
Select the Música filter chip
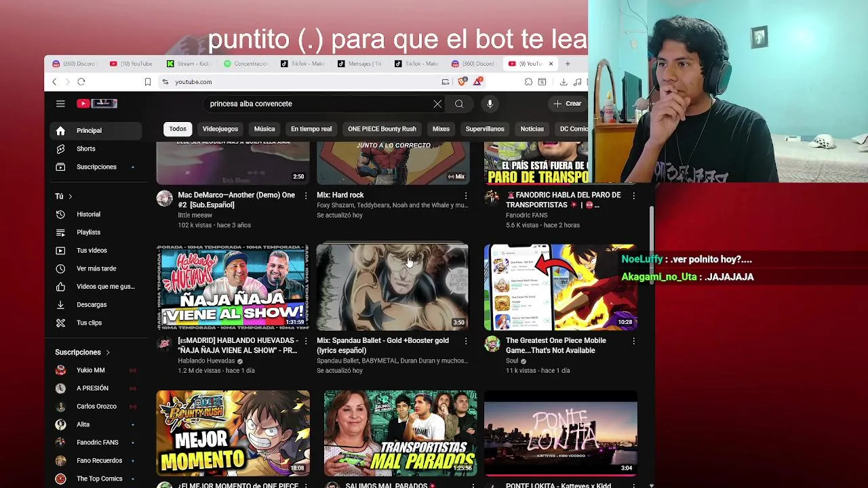click(264, 129)
